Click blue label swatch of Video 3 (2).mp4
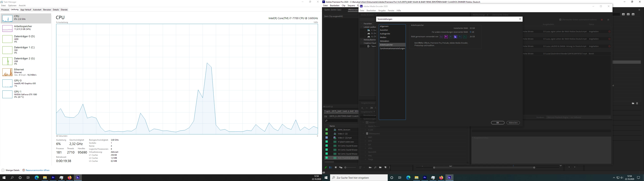This screenshot has width=644, height=181. (x=327, y=137)
